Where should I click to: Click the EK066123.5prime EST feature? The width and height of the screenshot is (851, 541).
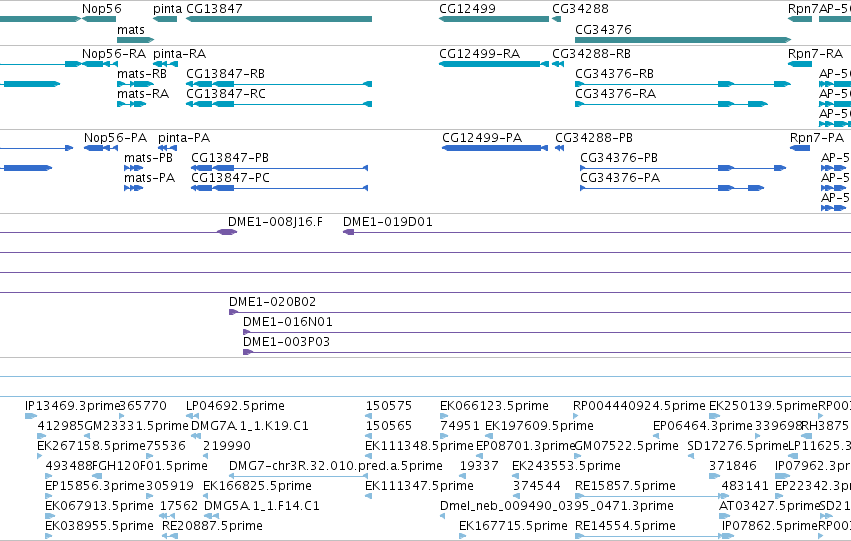[444, 416]
